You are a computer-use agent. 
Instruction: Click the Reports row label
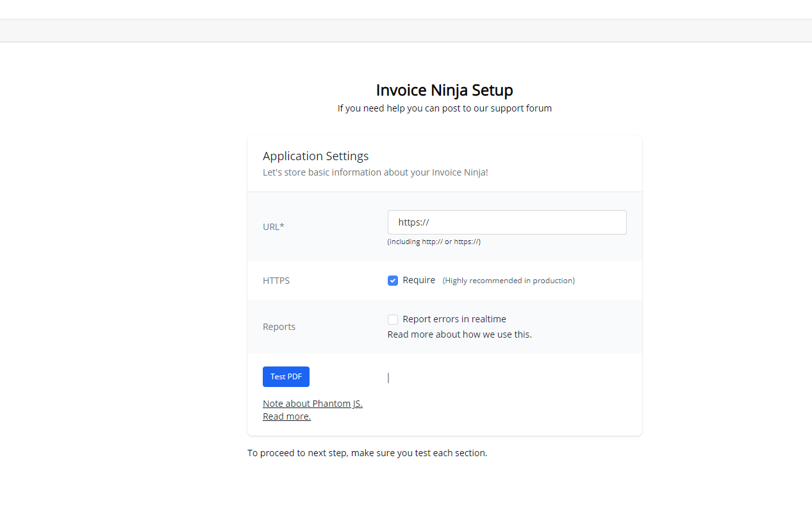279,326
